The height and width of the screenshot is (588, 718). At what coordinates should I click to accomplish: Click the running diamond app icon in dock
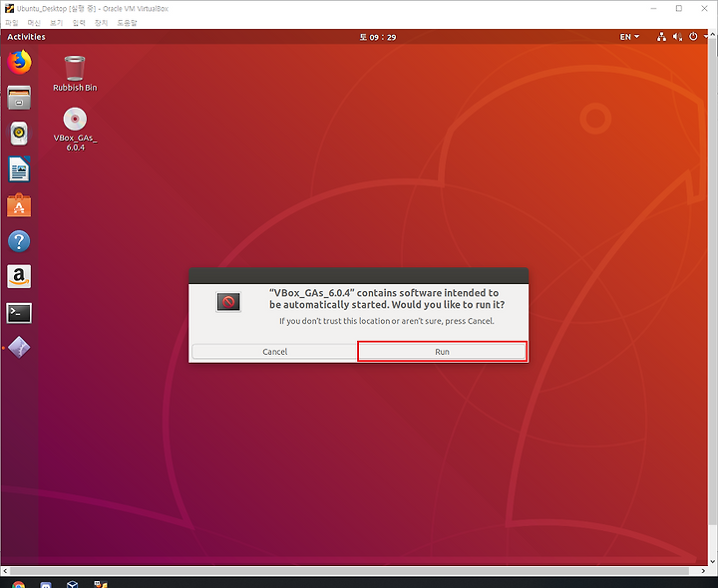(x=19, y=348)
